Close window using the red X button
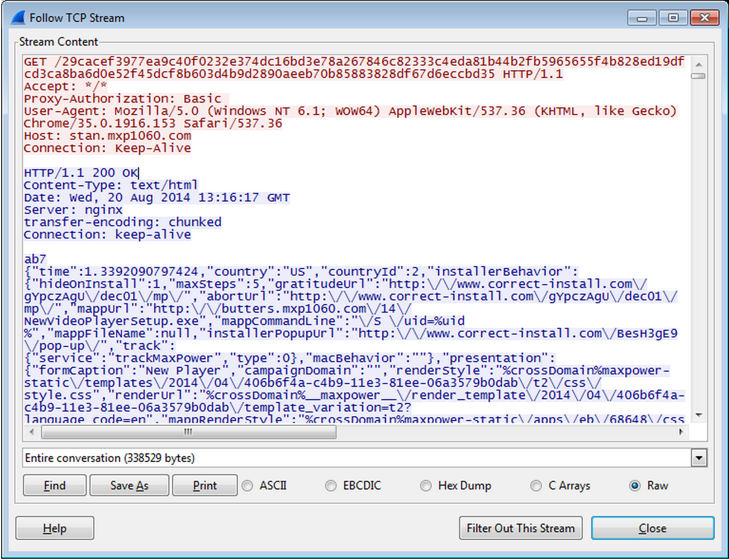729x560 pixels. 704,18
